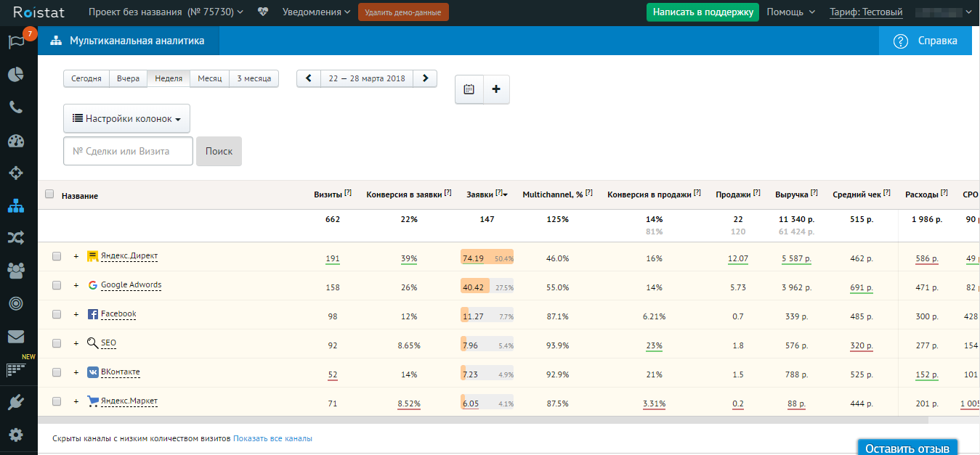Open the flag notifications icon in sidebar
Screen dimensions: 980x455
point(16,41)
